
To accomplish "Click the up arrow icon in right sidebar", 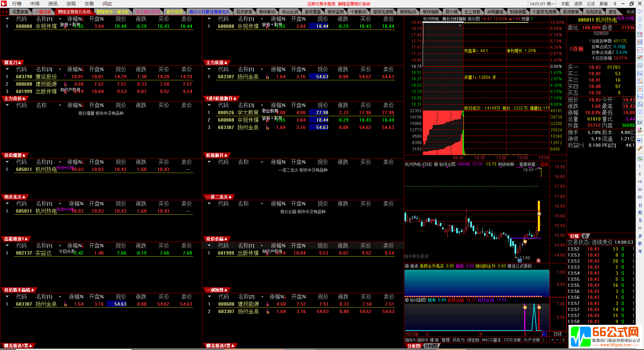I will [640, 19].
